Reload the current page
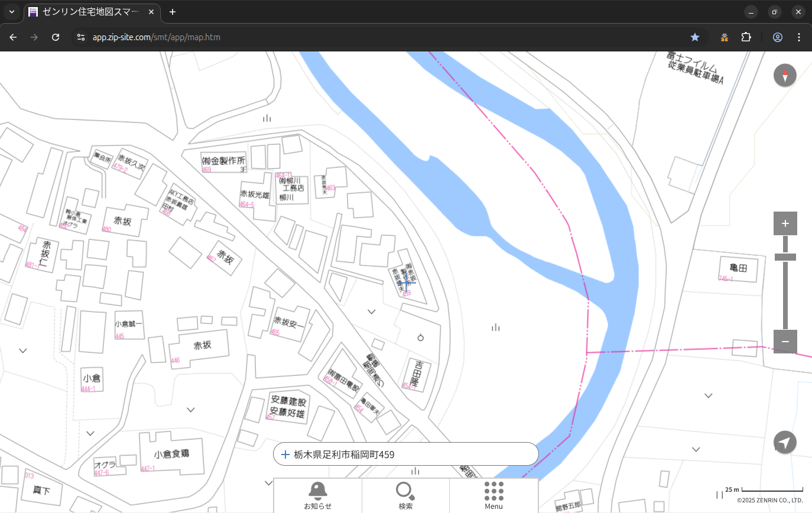 56,37
